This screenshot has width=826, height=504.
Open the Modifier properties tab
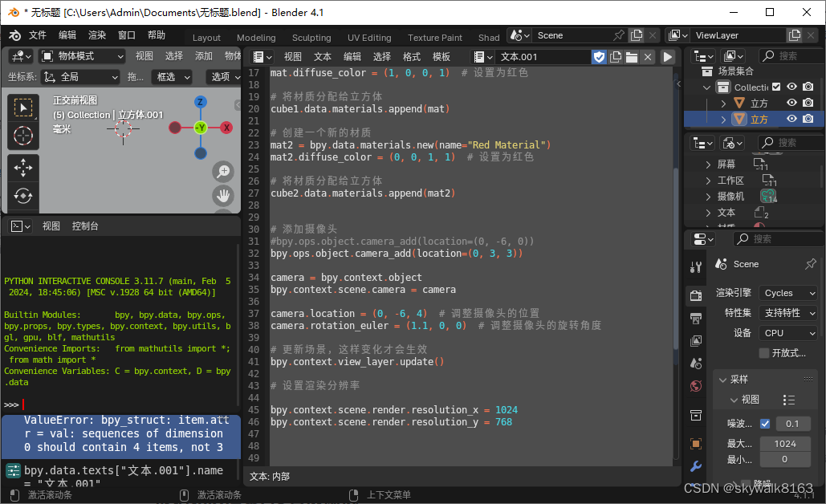[x=696, y=466]
